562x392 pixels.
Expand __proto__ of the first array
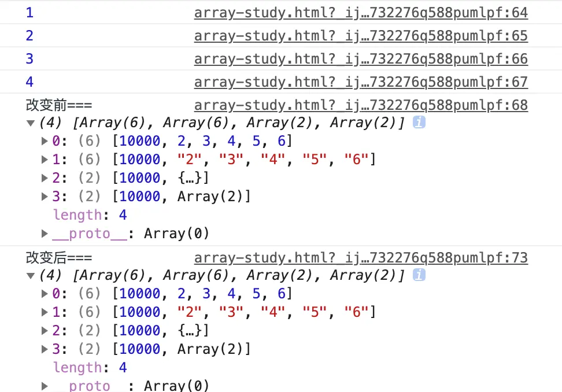click(x=45, y=233)
